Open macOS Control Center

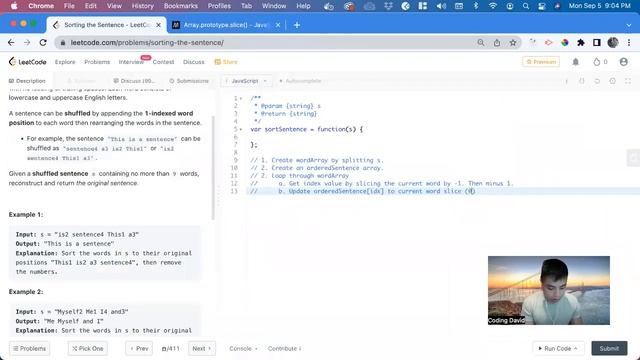(x=542, y=6)
